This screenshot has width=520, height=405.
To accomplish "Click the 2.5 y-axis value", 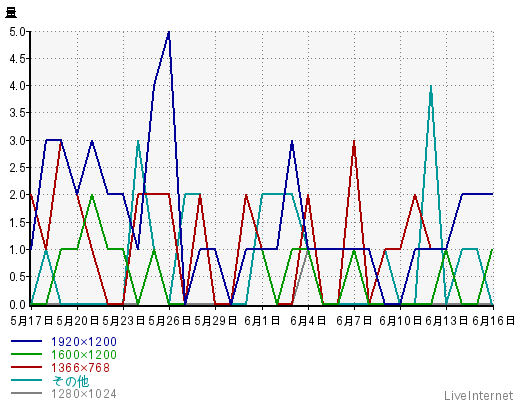I will 17,168.
